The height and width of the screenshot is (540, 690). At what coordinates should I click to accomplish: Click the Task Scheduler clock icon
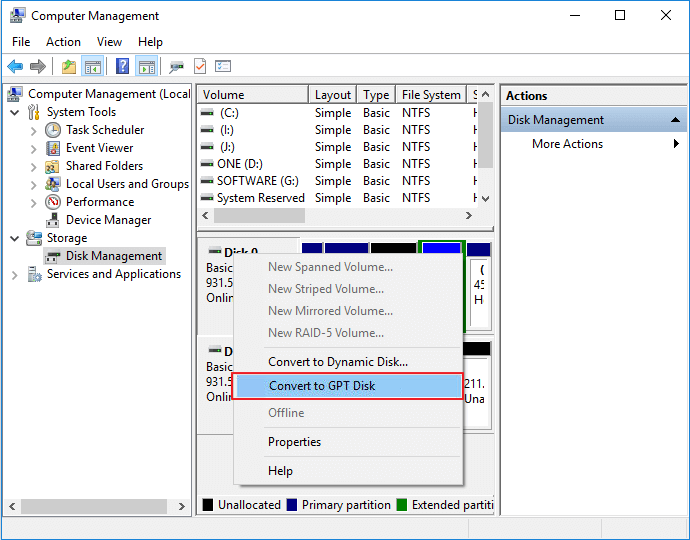53,130
